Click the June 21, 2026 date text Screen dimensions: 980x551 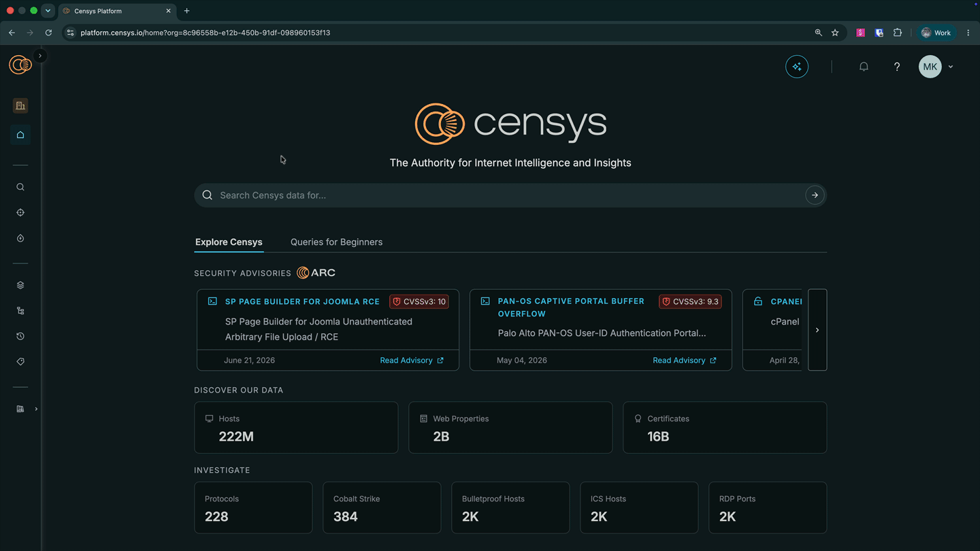[x=249, y=361]
